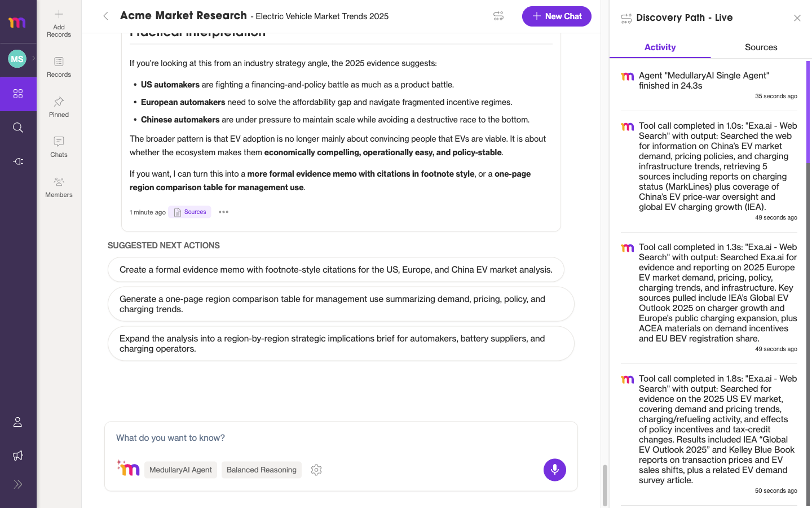
Task: Click the Discovery Path - Live header icon
Action: pyautogui.click(x=626, y=18)
